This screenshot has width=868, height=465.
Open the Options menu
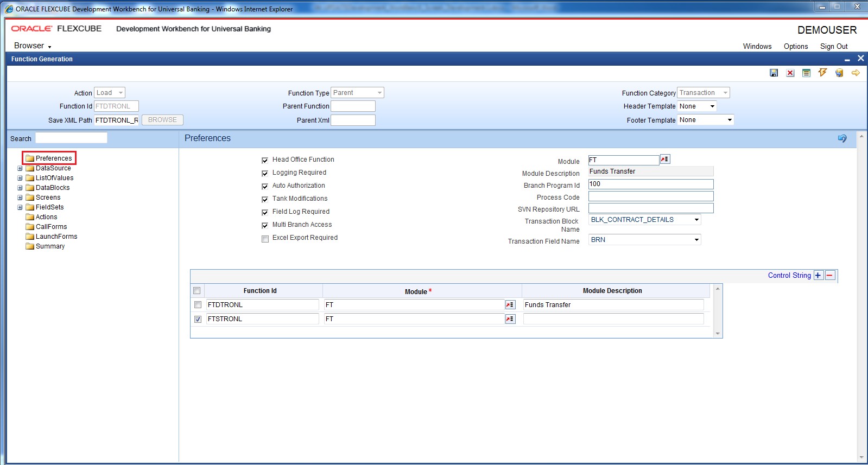[796, 46]
